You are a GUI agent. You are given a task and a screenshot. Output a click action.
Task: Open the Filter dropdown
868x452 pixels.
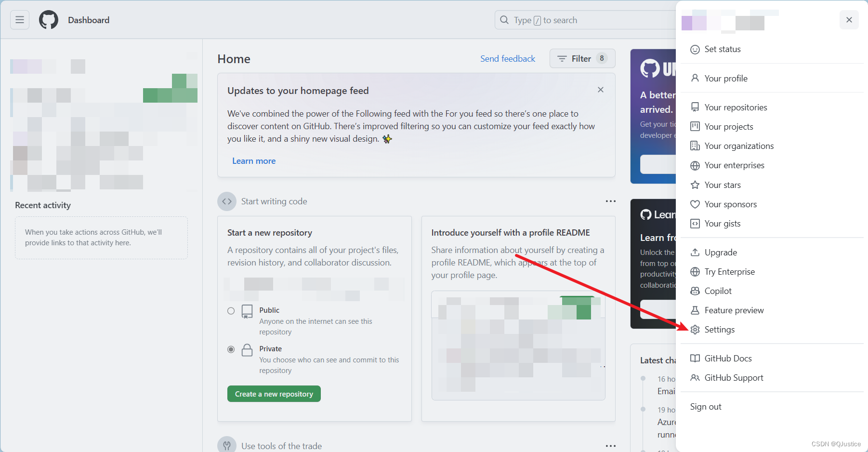[582, 58]
